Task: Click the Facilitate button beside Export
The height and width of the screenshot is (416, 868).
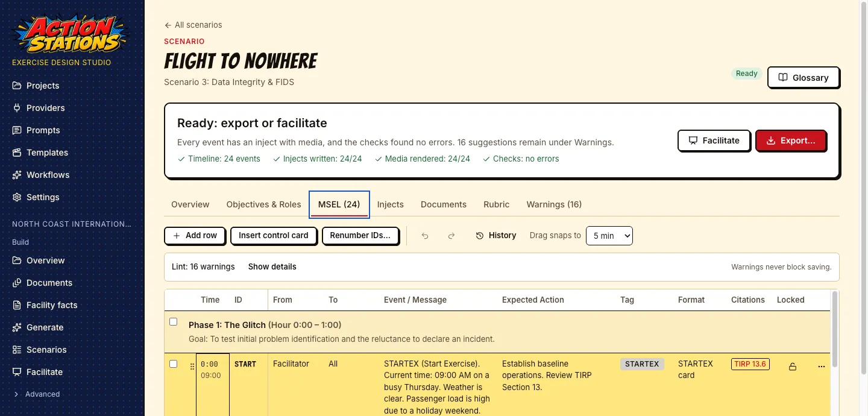Action: tap(714, 140)
